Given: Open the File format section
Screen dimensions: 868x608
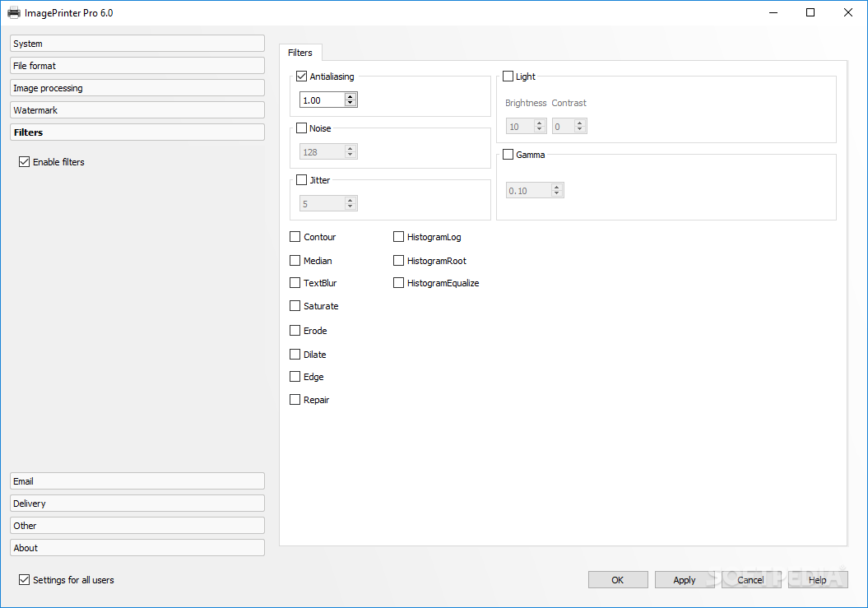Looking at the screenshot, I should point(137,65).
